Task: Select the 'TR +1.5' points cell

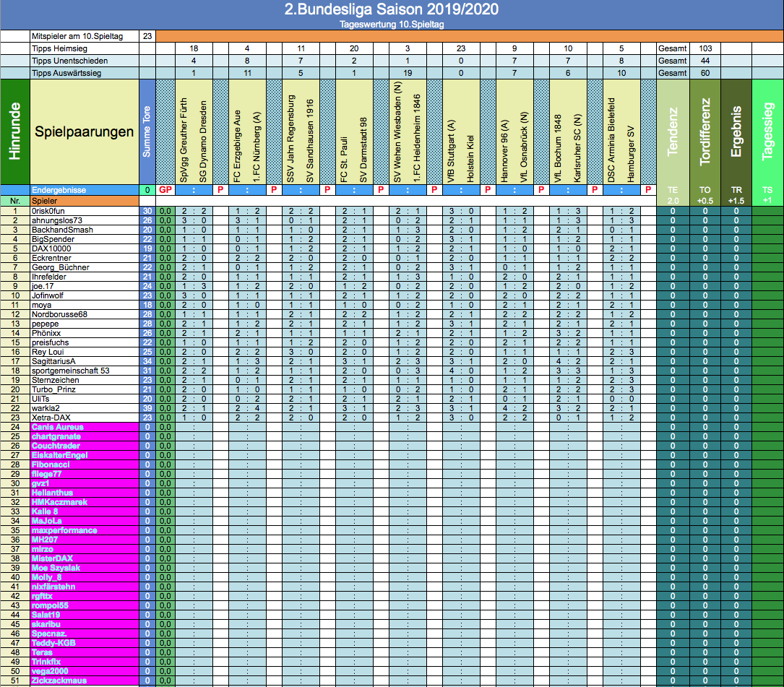Action: point(736,196)
